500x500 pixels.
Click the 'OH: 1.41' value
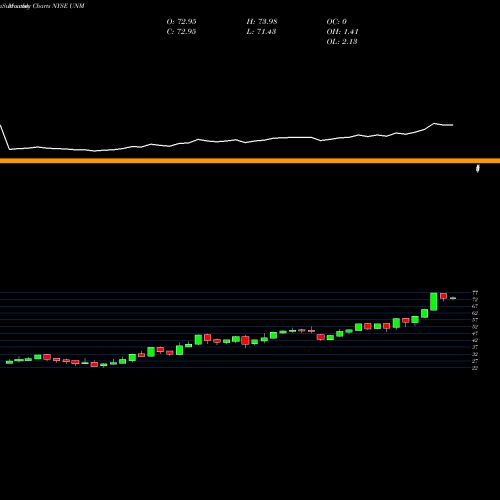(x=342, y=32)
